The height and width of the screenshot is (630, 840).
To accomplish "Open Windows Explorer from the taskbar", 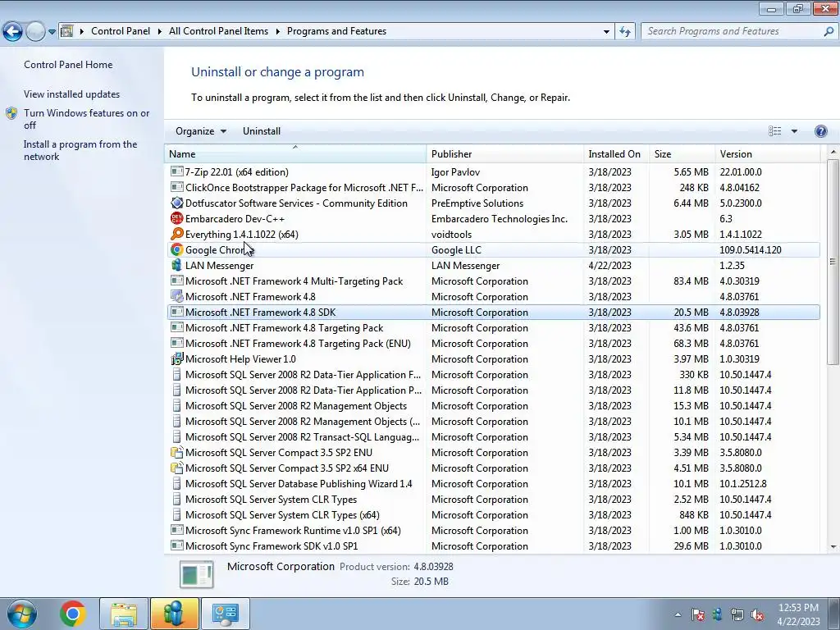I will tap(124, 614).
